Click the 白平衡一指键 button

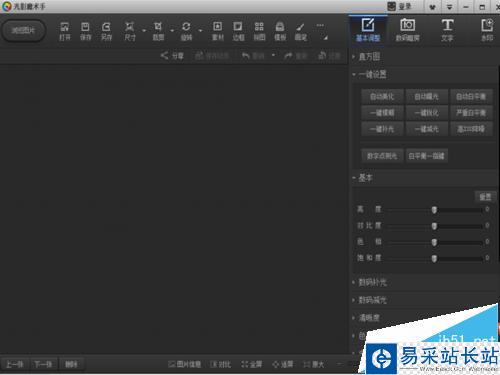(x=426, y=156)
